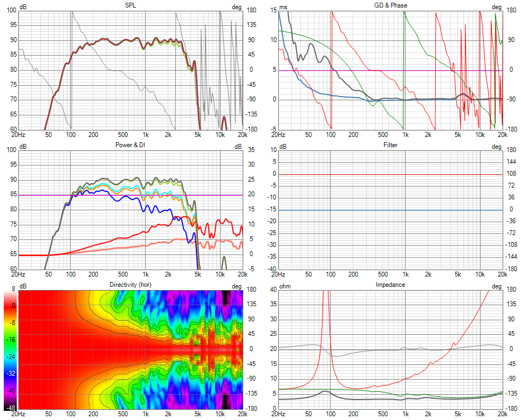Click the 10k label under Filter chart

480,274
